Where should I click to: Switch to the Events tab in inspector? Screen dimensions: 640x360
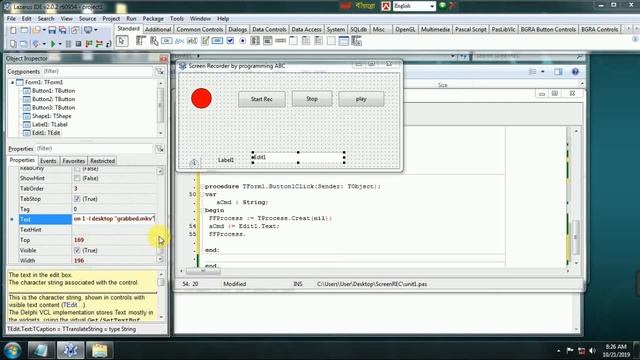(48, 161)
